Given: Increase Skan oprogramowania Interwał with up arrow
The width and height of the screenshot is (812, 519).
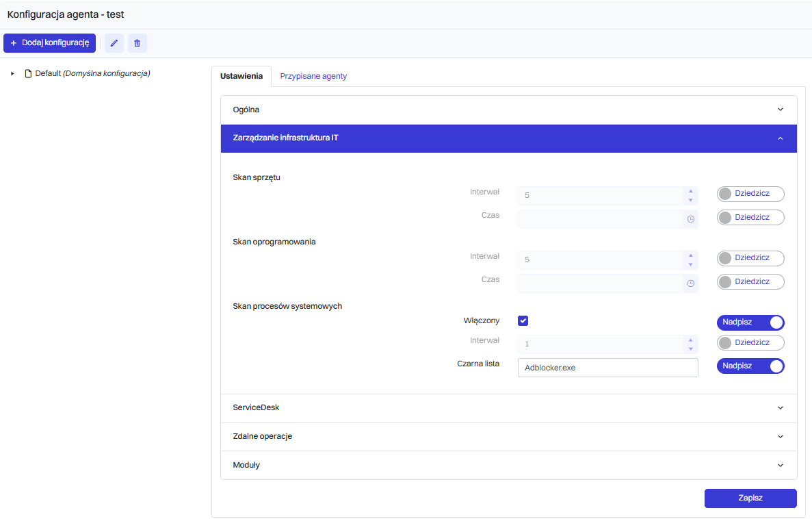Looking at the screenshot, I should [690, 255].
